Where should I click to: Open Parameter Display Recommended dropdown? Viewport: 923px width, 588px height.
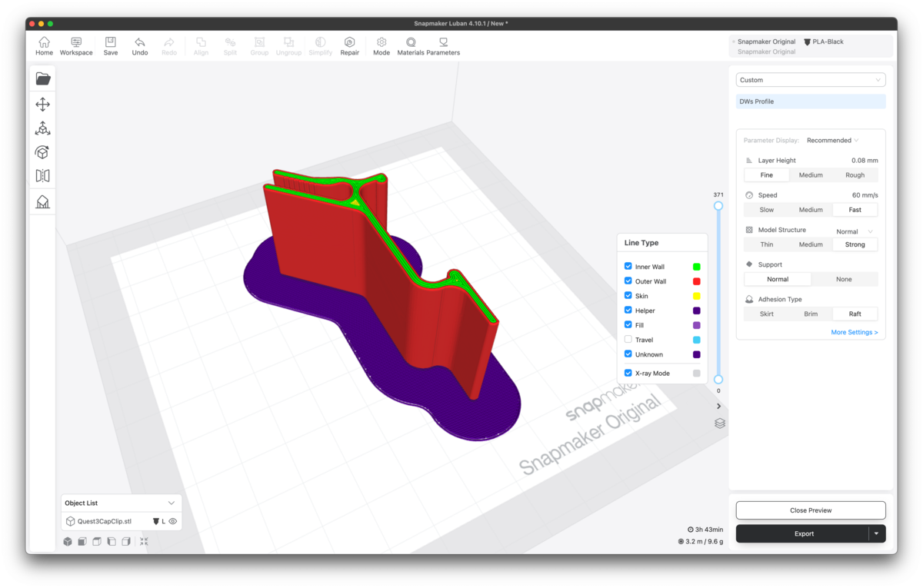click(832, 141)
